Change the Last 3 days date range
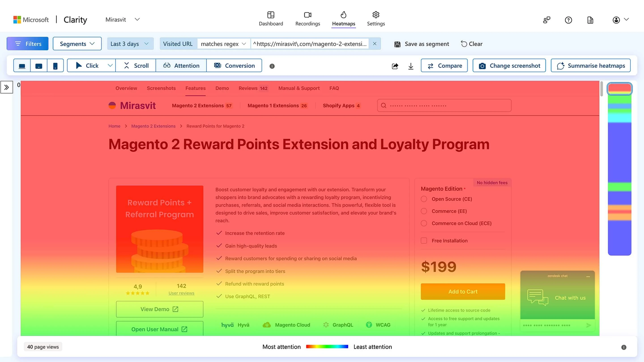 pos(130,43)
